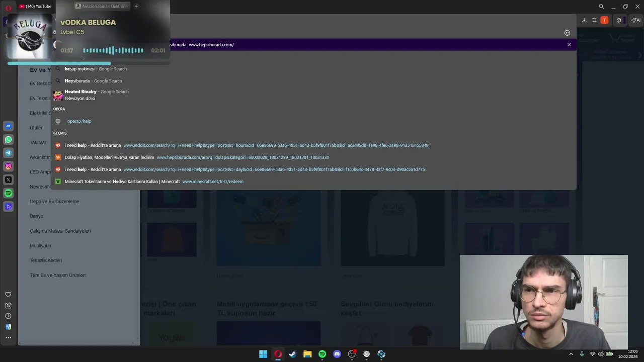
Task: Open Instagram in Opera sidebar
Action: 9,166
